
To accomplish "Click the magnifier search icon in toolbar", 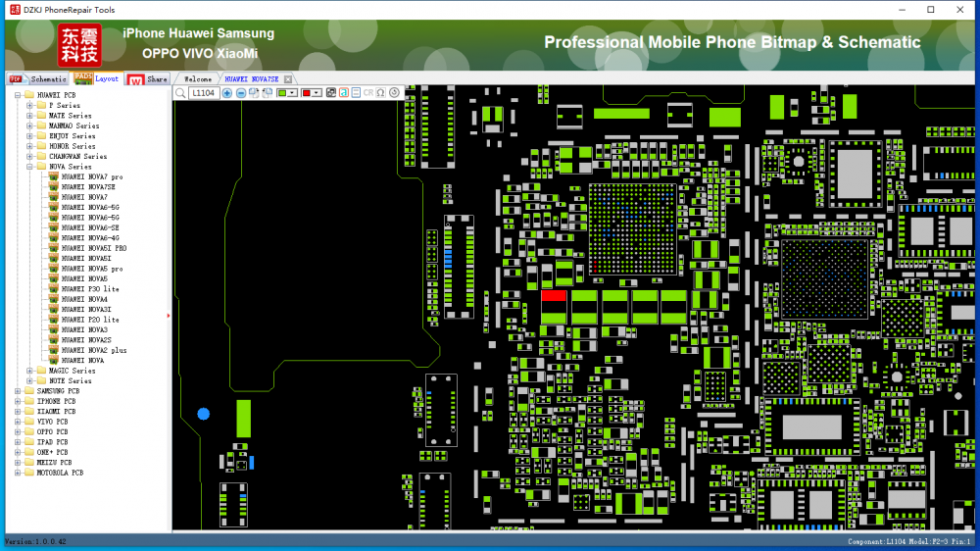I will tap(180, 93).
